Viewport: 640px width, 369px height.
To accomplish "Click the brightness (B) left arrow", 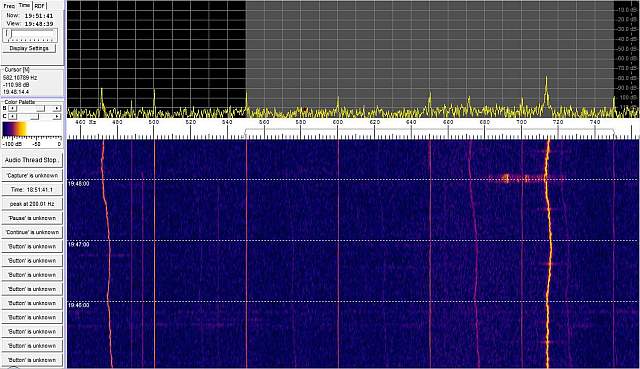I will (12, 109).
